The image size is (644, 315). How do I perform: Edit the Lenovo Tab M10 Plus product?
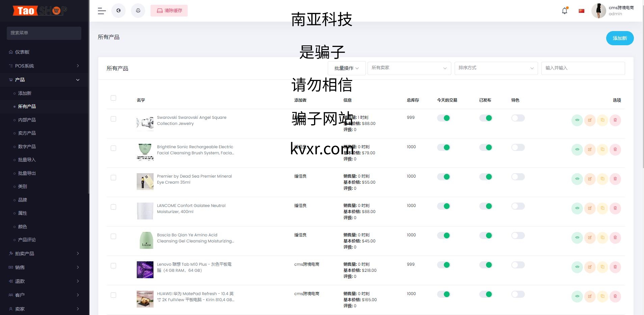point(590,267)
